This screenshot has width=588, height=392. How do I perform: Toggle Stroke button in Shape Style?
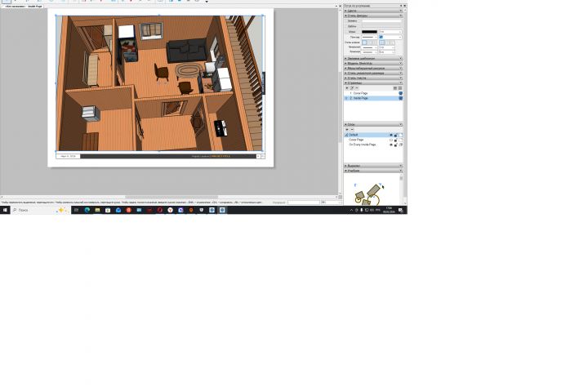point(352,32)
